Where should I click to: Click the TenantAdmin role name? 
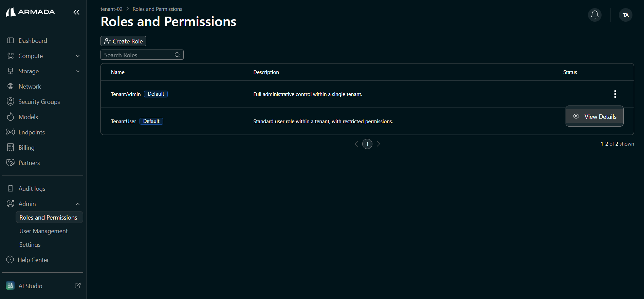126,94
